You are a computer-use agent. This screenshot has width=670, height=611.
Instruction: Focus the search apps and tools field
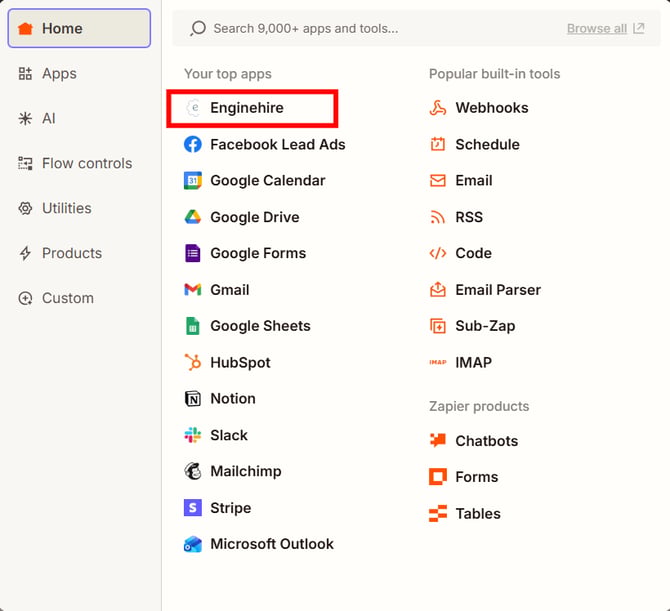coord(416,28)
